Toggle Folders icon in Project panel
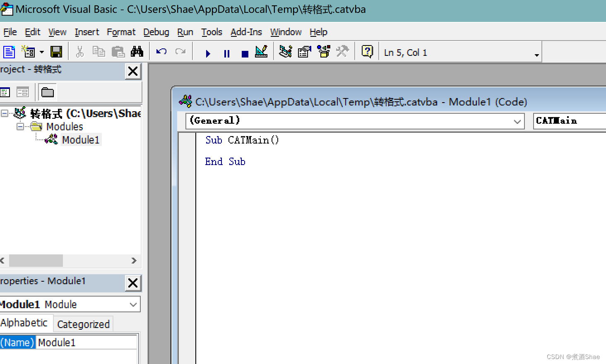This screenshot has height=364, width=606. (48, 92)
